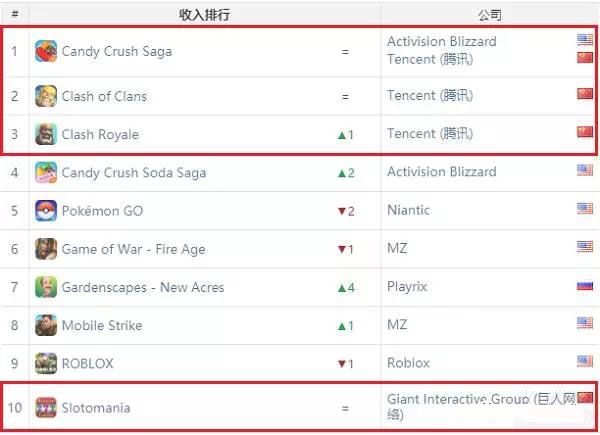This screenshot has width=600, height=435.
Task: Open the Activision Blizzard link in row 4
Action: click(442, 172)
